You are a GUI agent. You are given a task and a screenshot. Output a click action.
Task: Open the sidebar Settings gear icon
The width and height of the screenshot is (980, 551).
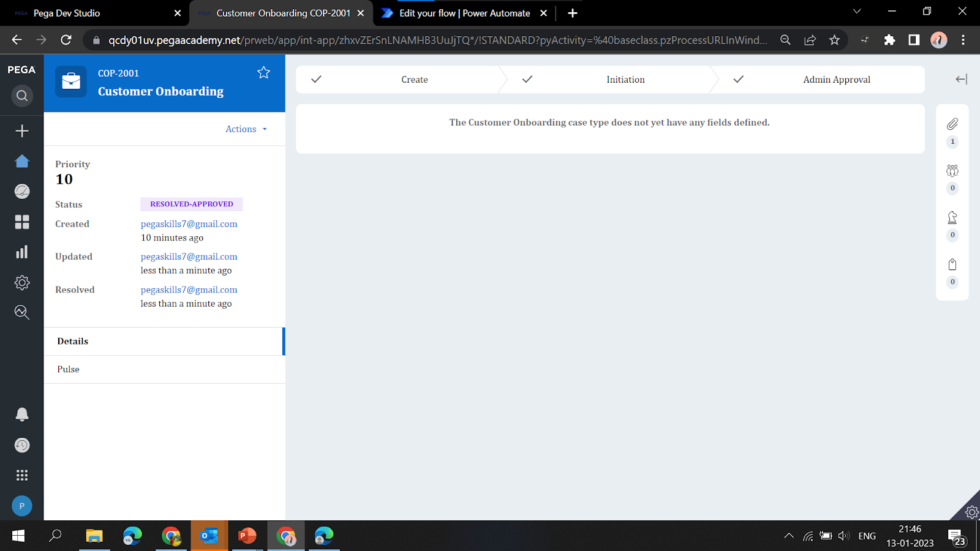(22, 282)
